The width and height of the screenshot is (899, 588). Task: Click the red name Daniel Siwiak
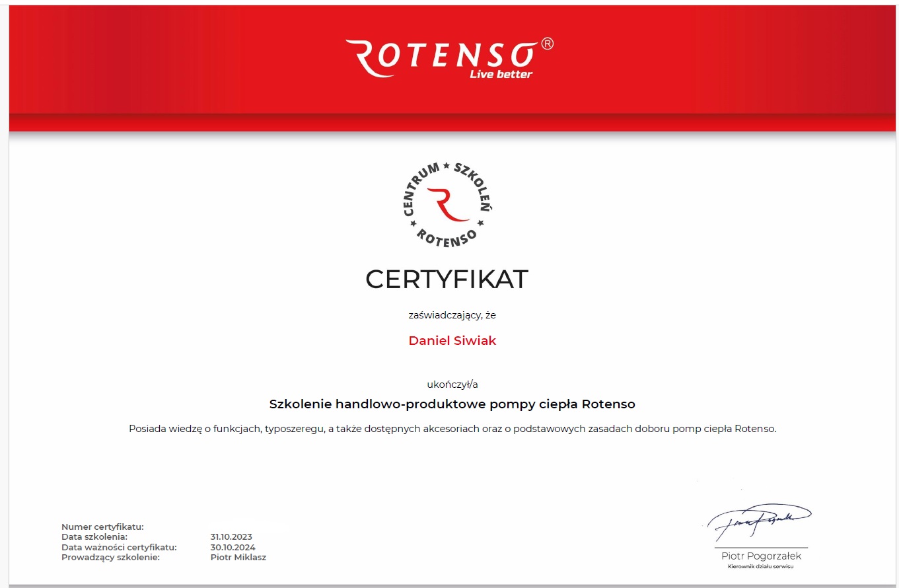pos(452,341)
